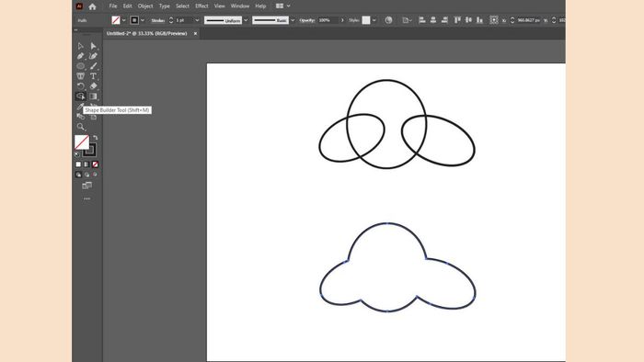Close the Untitled-2 document tab
The width and height of the screenshot is (644, 362).
(195, 34)
